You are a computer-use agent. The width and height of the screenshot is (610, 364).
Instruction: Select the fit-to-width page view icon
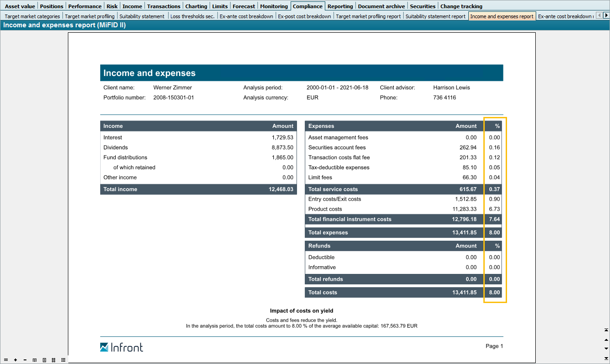point(35,360)
